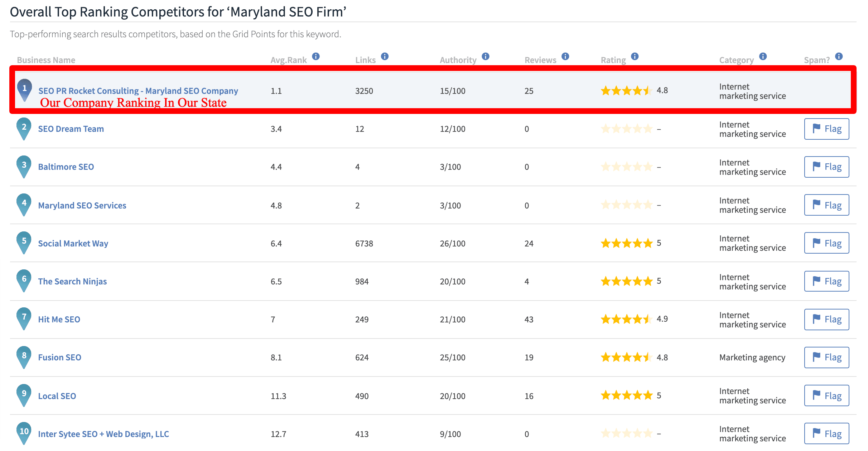Image resolution: width=868 pixels, height=451 pixels.
Task: Flag Baltimore SEO as spam
Action: click(826, 167)
